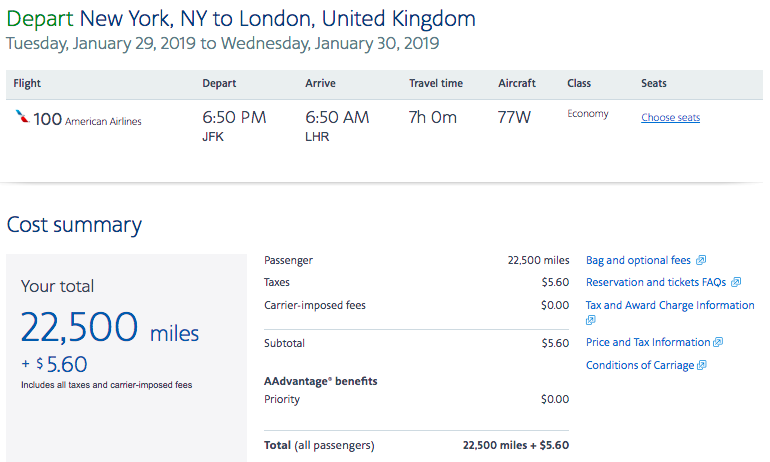770x462 pixels.
Task: Click the Cost summary heading
Action: [74, 225]
